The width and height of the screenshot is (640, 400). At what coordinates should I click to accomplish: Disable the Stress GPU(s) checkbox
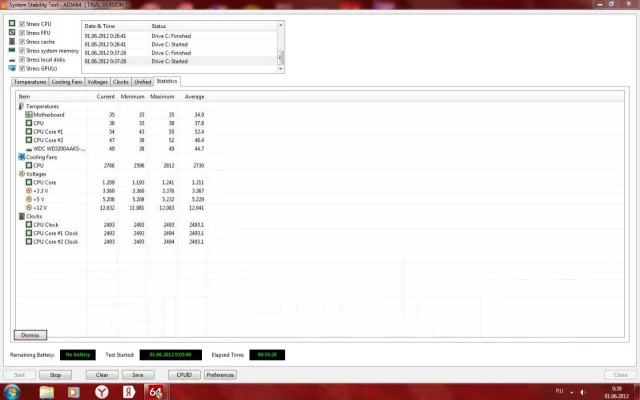coord(22,69)
